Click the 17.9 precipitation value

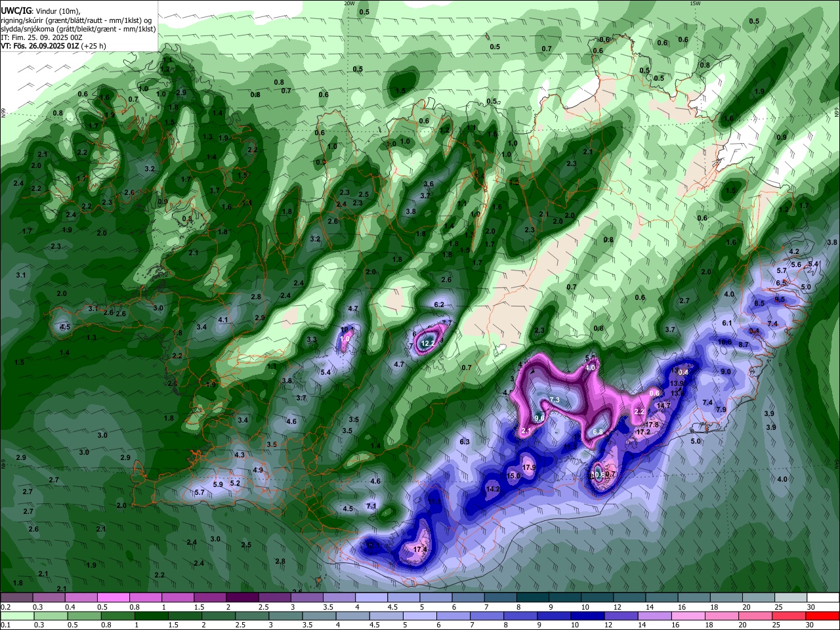pyautogui.click(x=529, y=467)
